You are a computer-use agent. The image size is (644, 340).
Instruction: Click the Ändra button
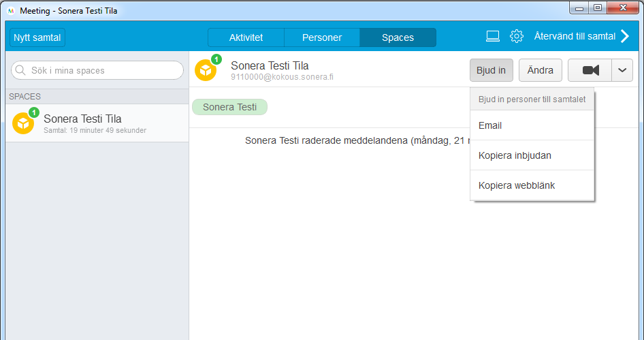tap(541, 70)
